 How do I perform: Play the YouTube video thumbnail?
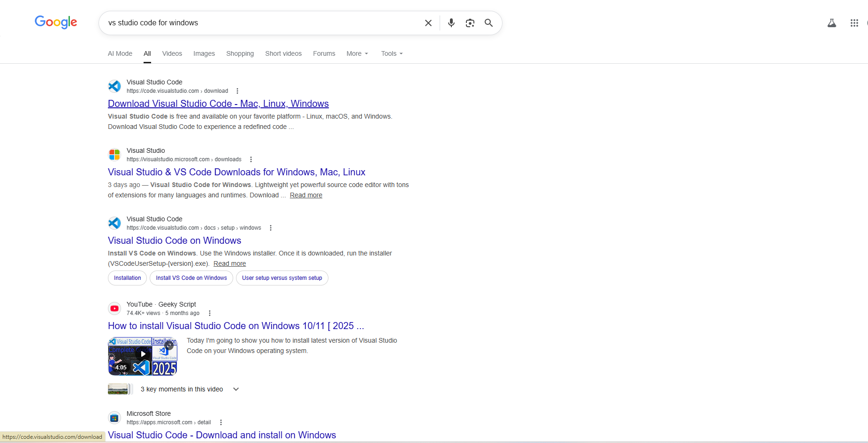[143, 356]
